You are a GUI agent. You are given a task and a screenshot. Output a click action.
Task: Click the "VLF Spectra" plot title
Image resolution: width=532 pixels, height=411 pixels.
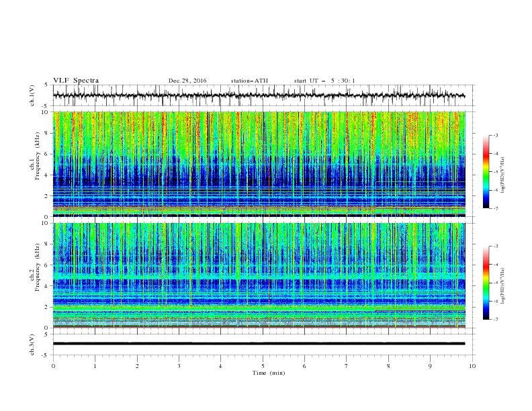[76, 81]
